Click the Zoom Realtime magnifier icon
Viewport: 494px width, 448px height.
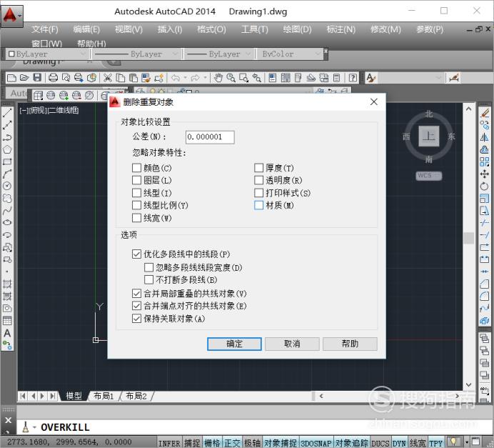(231, 78)
